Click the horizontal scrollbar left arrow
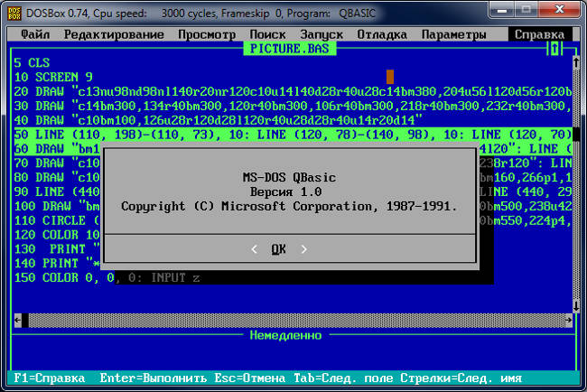 [x=17, y=320]
